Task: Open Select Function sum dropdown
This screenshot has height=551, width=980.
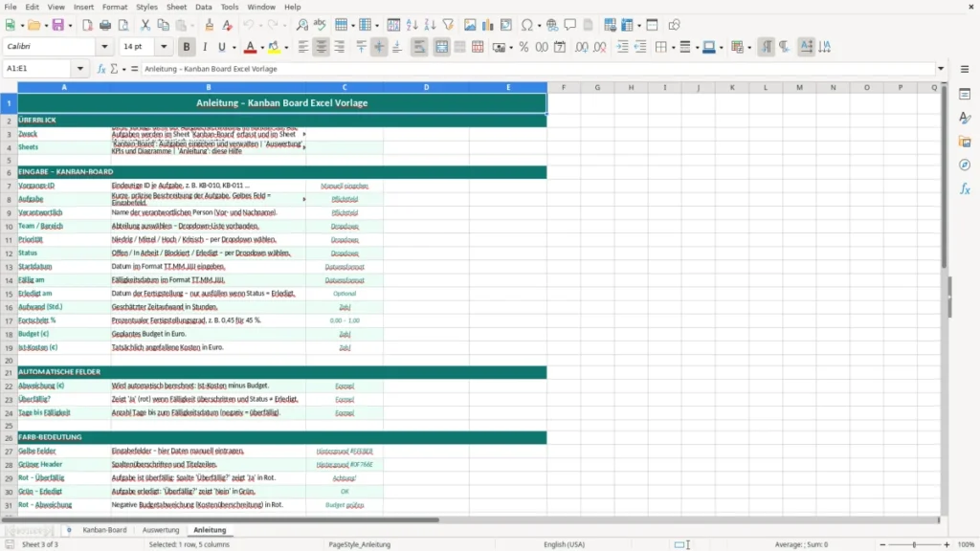Action: coord(123,69)
